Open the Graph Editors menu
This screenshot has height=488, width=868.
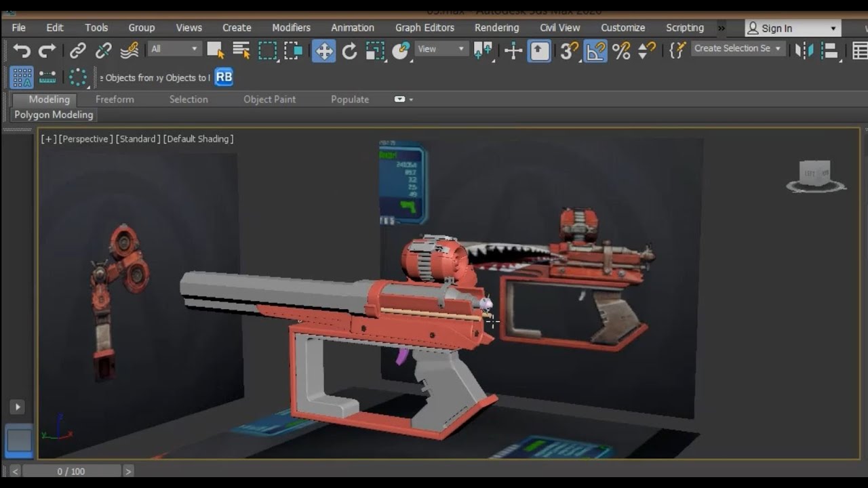click(425, 28)
